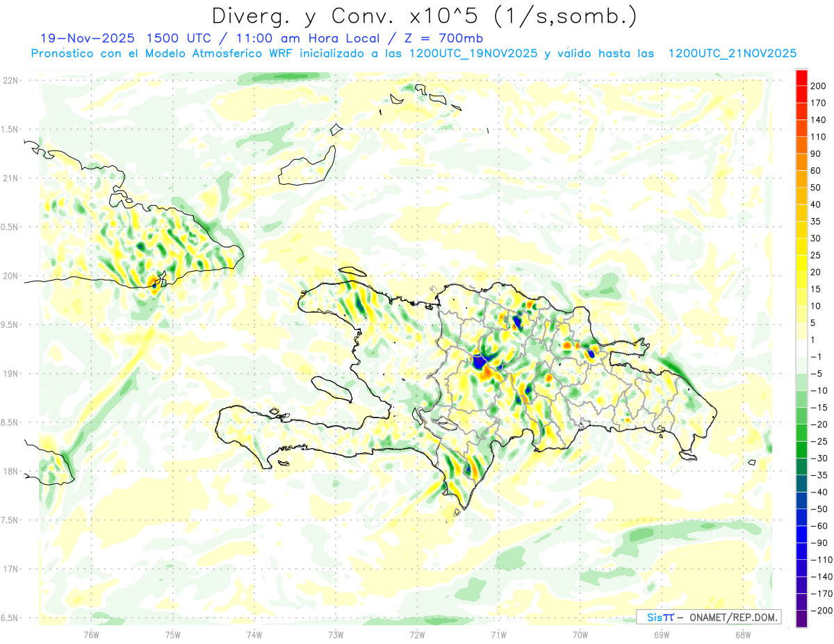The image size is (834, 644).
Task: Pick the blue swatch between -60 and -90
Action: pos(801,534)
